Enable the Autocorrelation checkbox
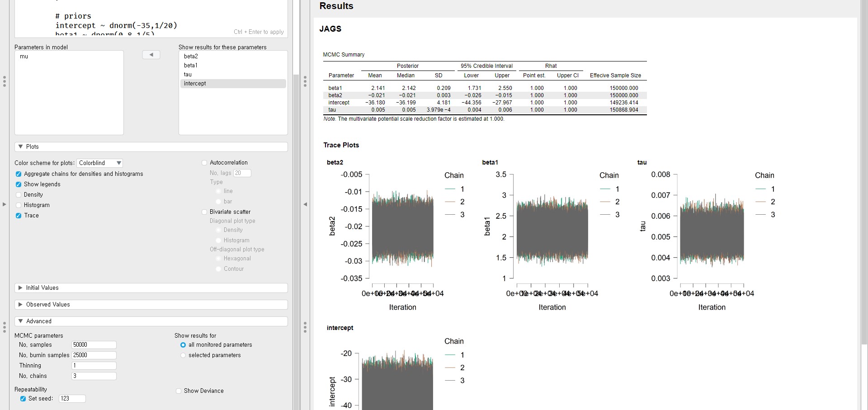 click(x=204, y=163)
